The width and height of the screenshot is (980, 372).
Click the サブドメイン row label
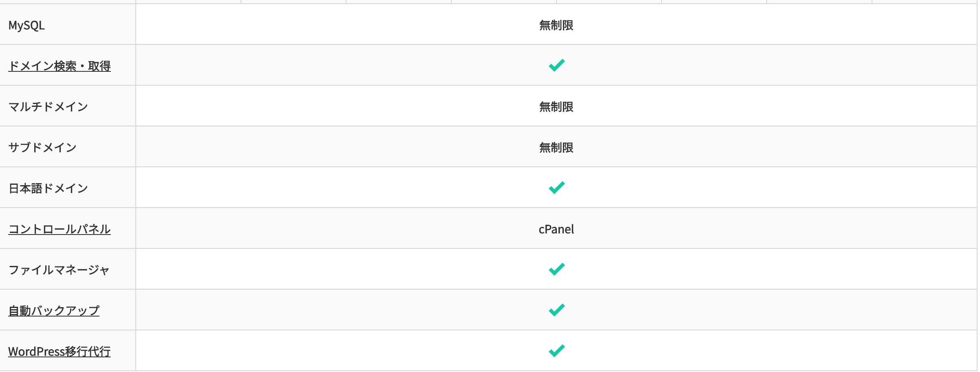(42, 148)
